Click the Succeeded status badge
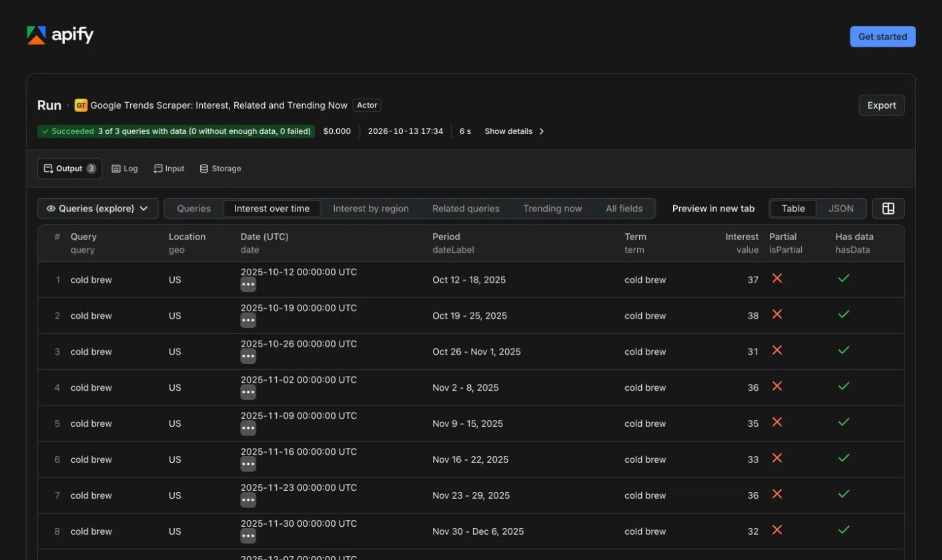 click(x=176, y=131)
